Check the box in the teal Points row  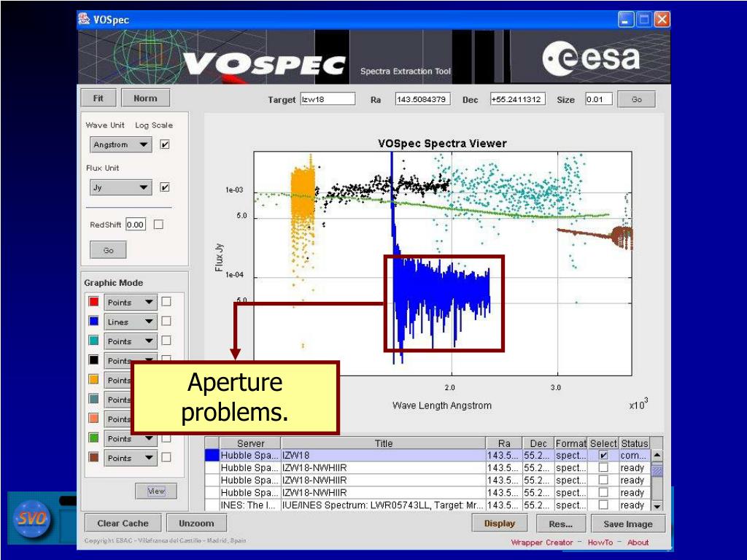(166, 341)
